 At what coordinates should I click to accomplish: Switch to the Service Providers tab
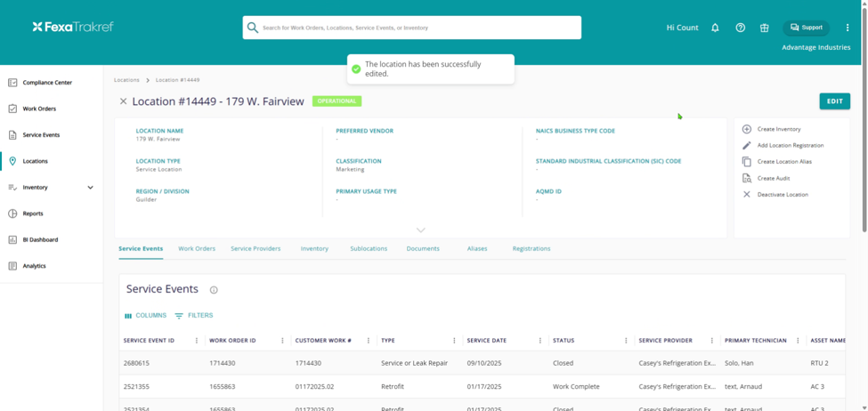(256, 249)
